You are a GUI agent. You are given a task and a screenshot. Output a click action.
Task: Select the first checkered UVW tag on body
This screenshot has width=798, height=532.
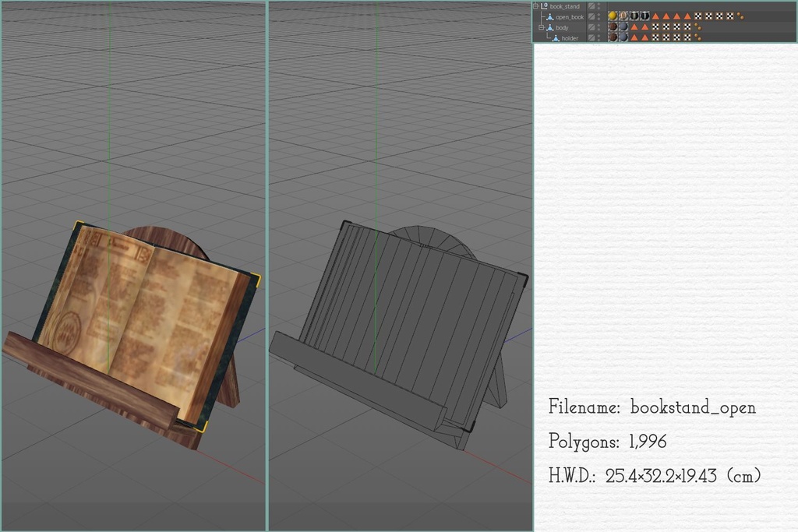[655, 27]
